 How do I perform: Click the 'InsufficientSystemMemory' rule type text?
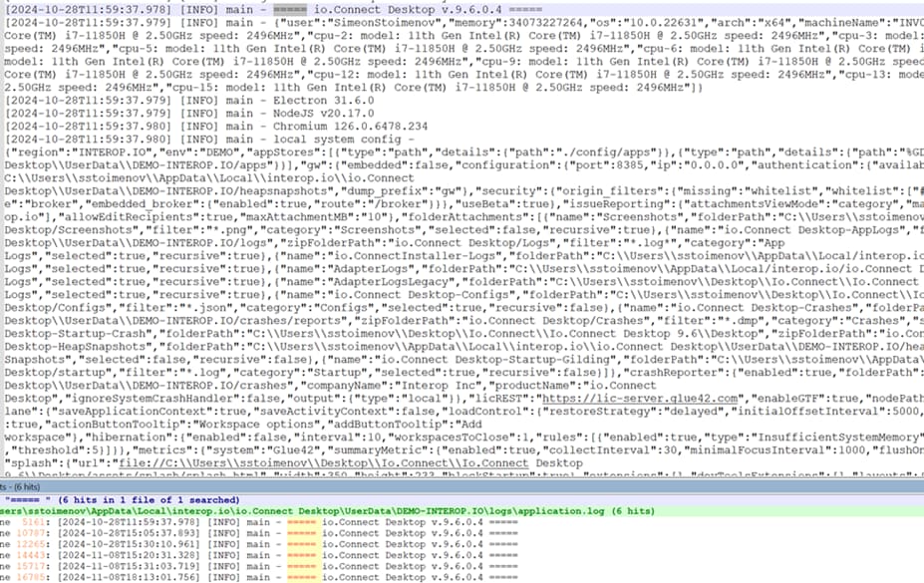pos(838,437)
